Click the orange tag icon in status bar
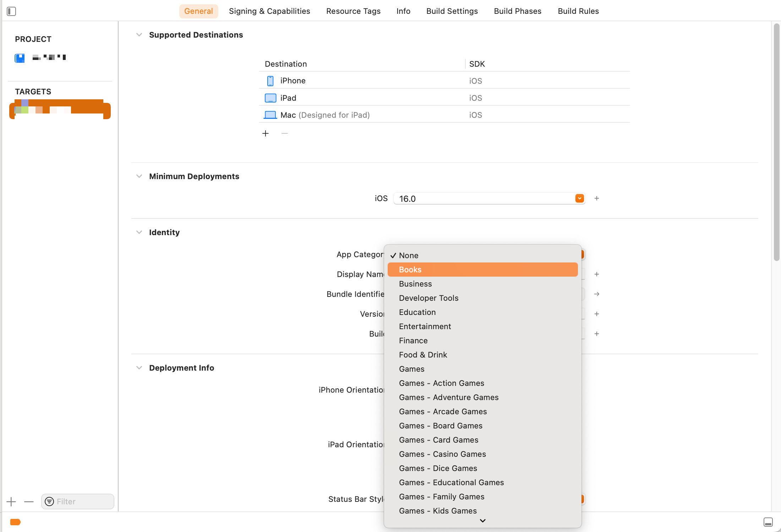781x532 pixels. 16,522
